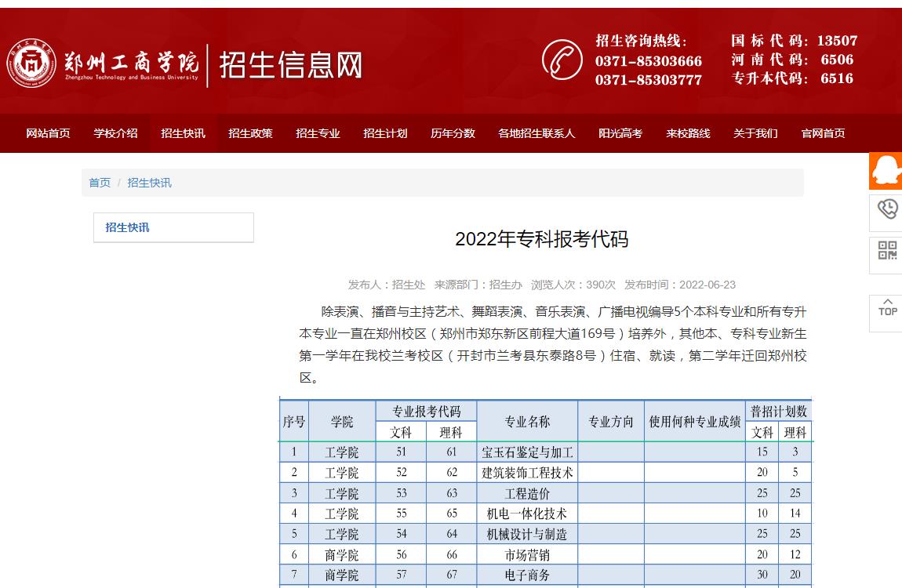Select 招生快讯 in the navigation bar
Screen dimensions: 902x588
point(183,133)
